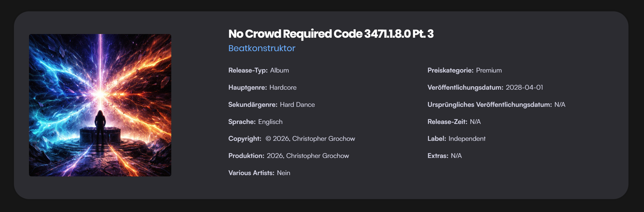644x212 pixels.
Task: Click the Preiskategorie field label
Action: point(450,70)
